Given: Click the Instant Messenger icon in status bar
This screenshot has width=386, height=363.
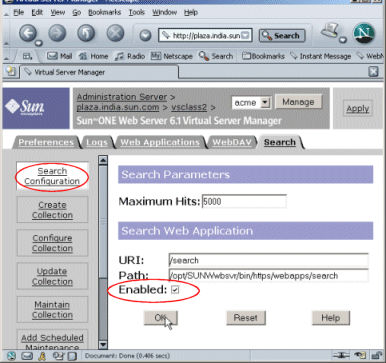Looking at the screenshot, I should [x=42, y=356].
